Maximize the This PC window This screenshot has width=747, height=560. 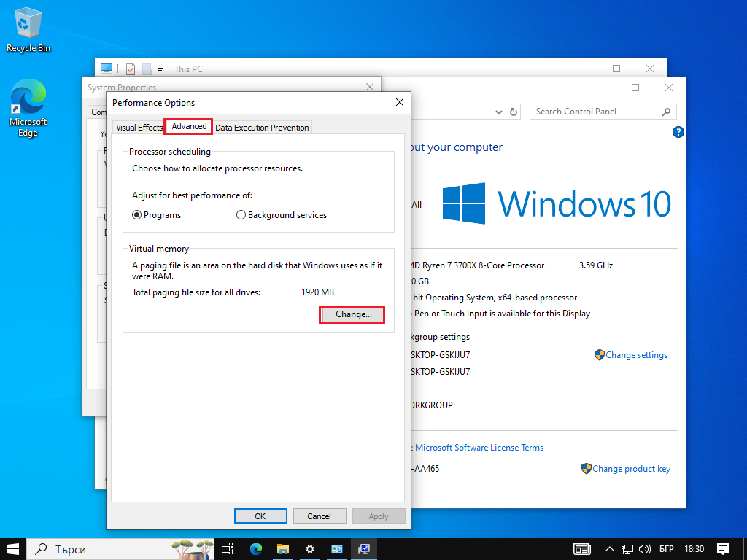[x=616, y=69]
